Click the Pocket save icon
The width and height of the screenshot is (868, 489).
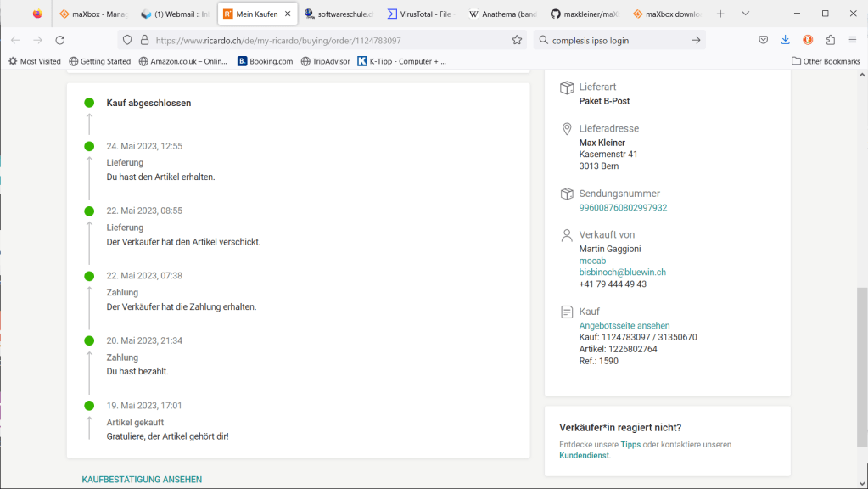[763, 40]
